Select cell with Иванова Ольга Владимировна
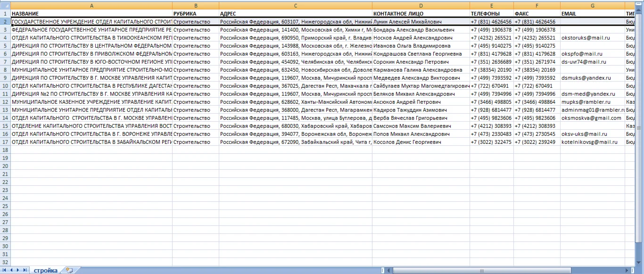 click(421, 46)
